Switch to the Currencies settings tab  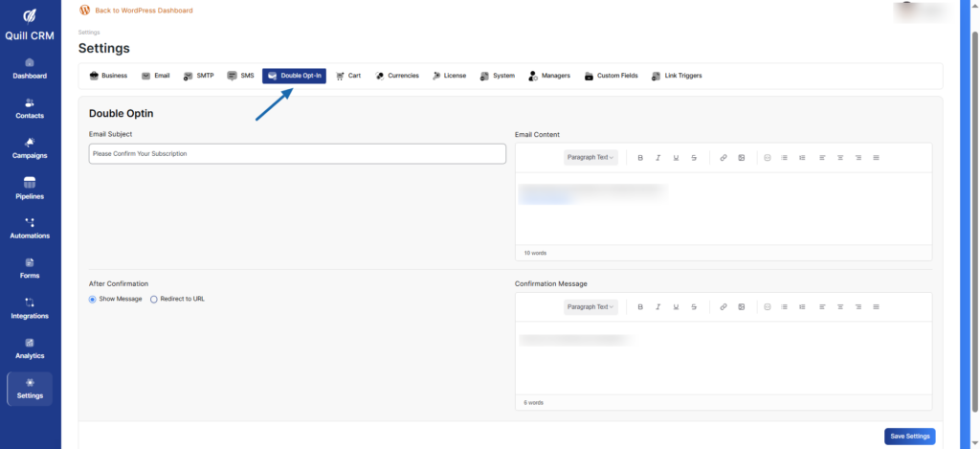click(397, 76)
